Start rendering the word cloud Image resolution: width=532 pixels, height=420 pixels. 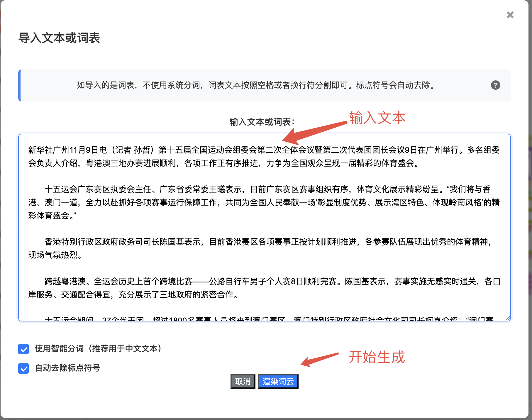click(x=278, y=381)
